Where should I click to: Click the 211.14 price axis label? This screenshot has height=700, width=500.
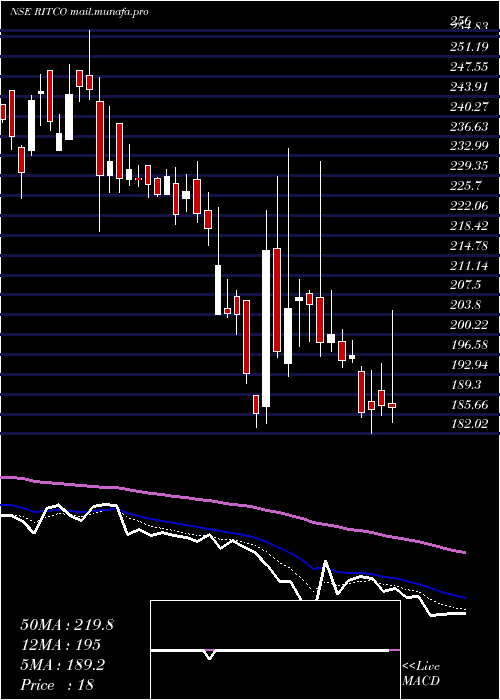point(469,267)
